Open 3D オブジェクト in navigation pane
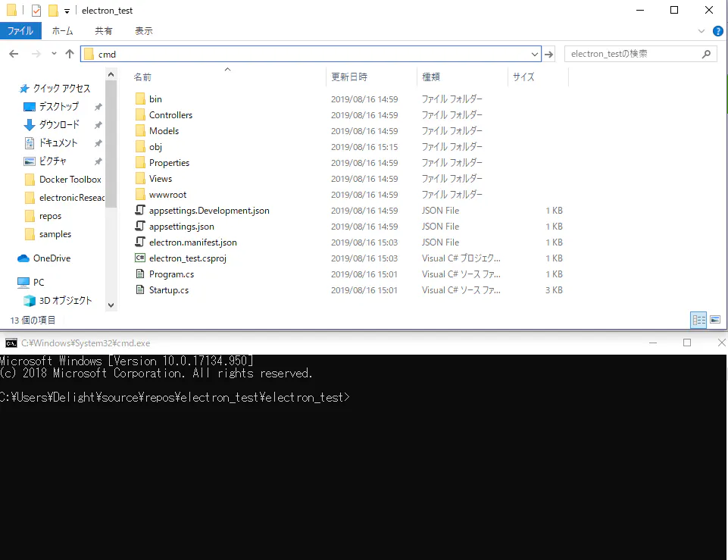Viewport: 728px width, 560px height. 65,300
